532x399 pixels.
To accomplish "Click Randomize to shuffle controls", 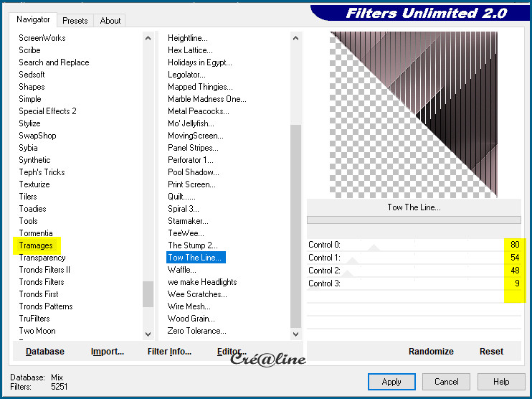I will (x=431, y=352).
